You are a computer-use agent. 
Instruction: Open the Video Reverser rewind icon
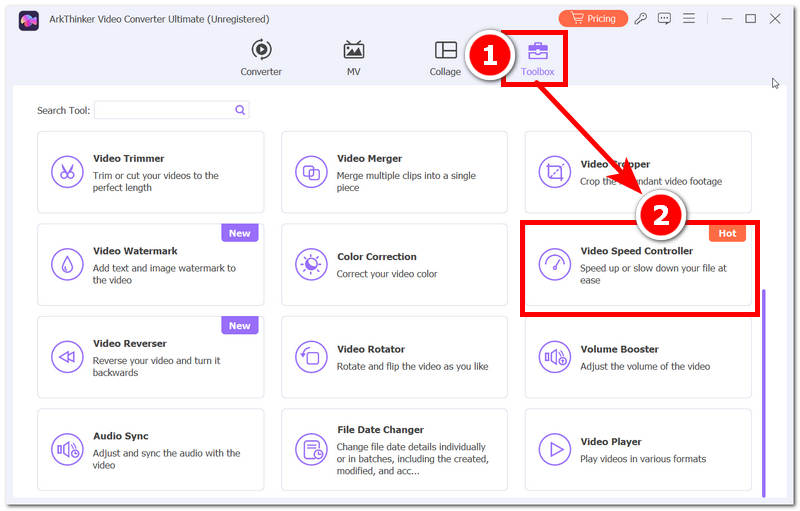point(67,357)
